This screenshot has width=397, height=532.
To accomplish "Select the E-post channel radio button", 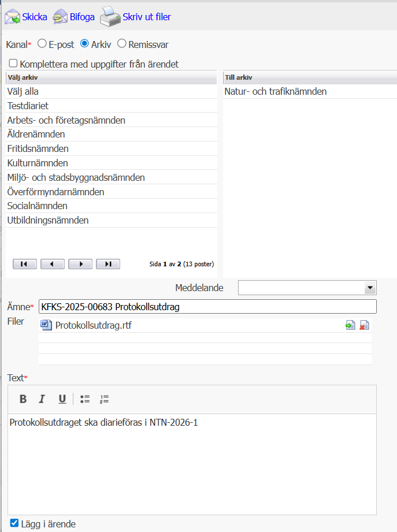I will 42,44.
